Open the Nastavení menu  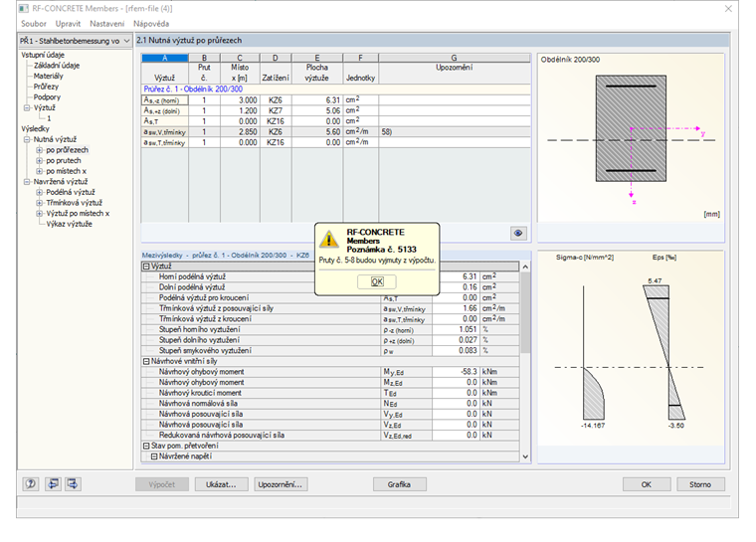[x=106, y=23]
